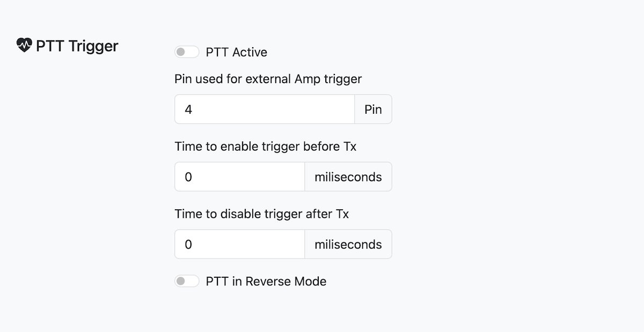Click 'Time to disable trigger after Tx' label
This screenshot has width=644, height=332.
pyautogui.click(x=261, y=214)
